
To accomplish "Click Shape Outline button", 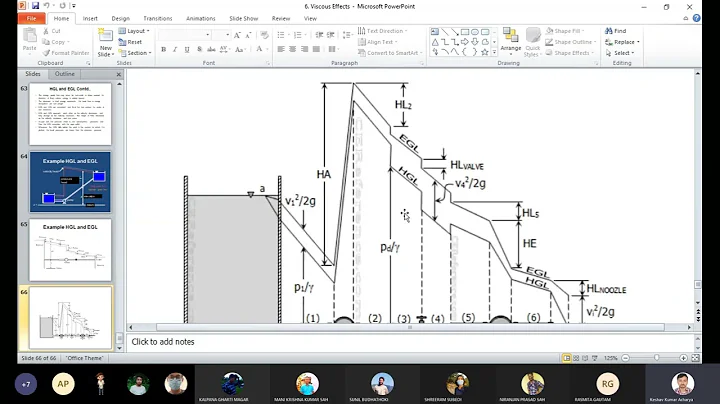I will (570, 42).
